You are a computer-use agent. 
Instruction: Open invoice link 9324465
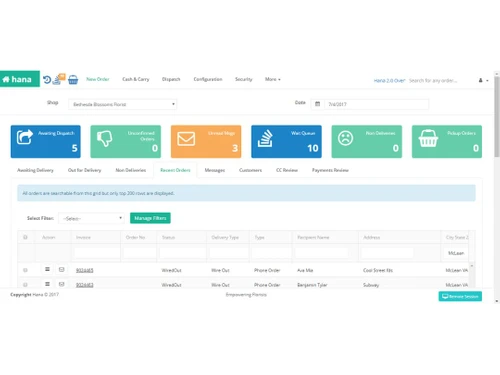click(85, 270)
